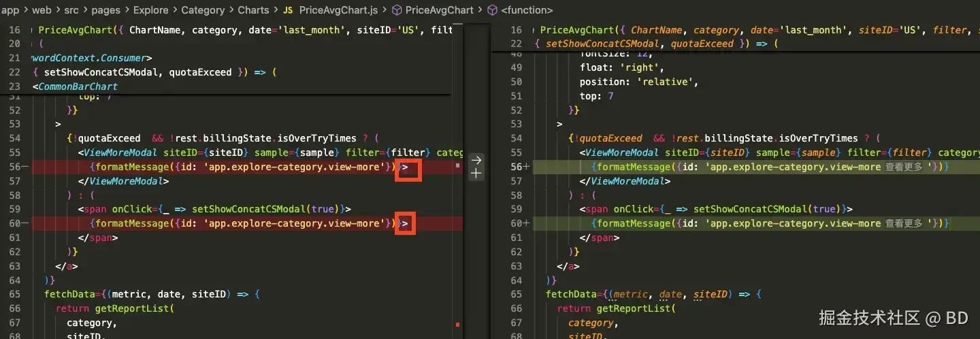Click 'float: 'right'' on right pane line 49

click(x=622, y=67)
